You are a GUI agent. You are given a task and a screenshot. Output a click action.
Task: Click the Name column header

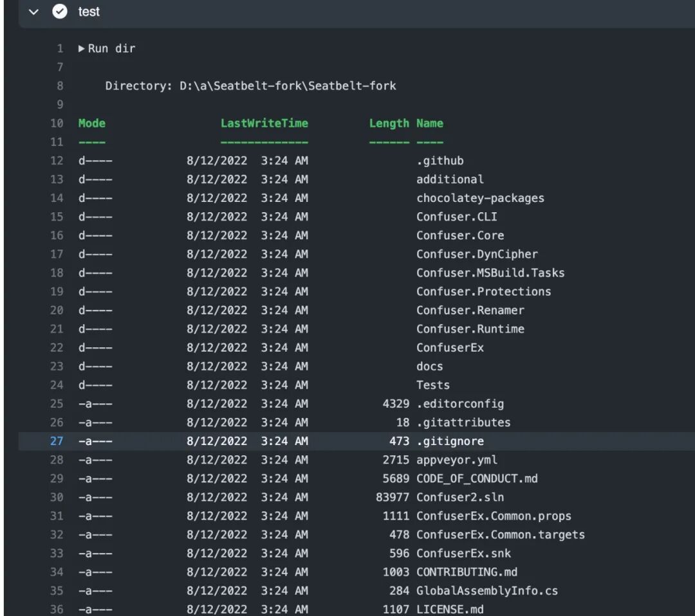[x=429, y=123]
